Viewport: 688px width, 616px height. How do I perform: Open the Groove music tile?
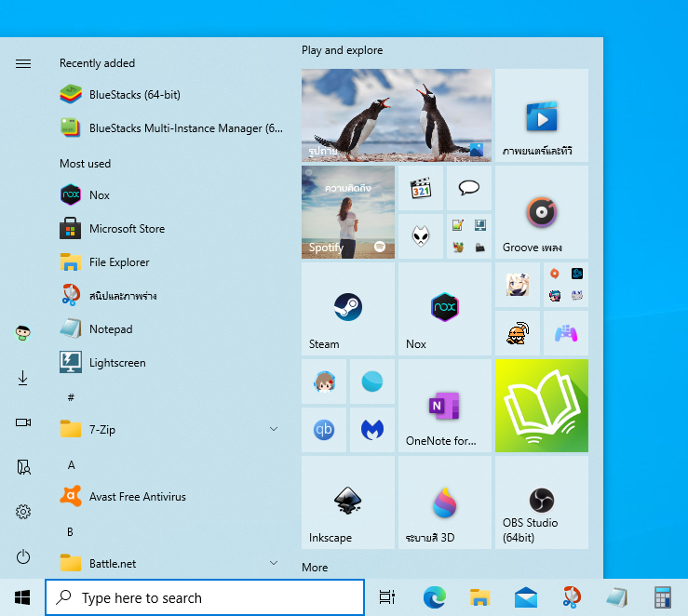point(542,212)
